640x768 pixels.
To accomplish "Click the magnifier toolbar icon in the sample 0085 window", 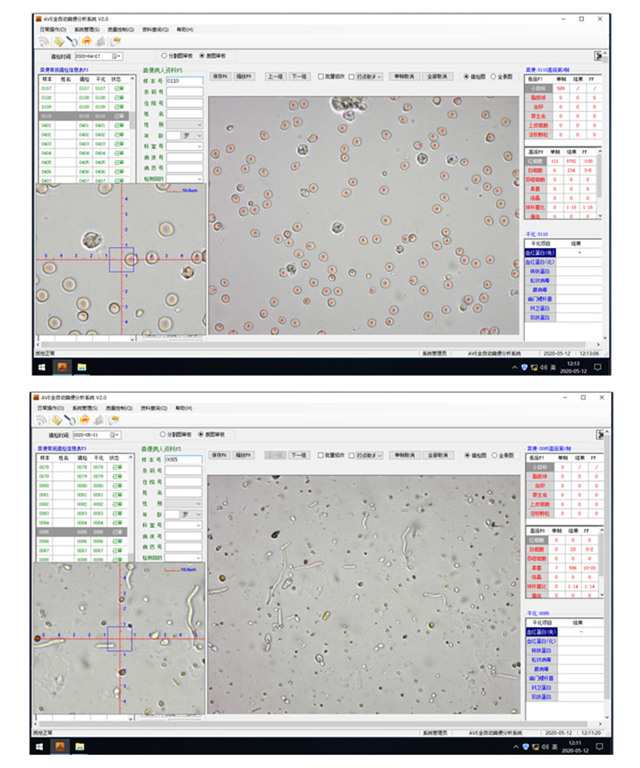I will pyautogui.click(x=71, y=420).
